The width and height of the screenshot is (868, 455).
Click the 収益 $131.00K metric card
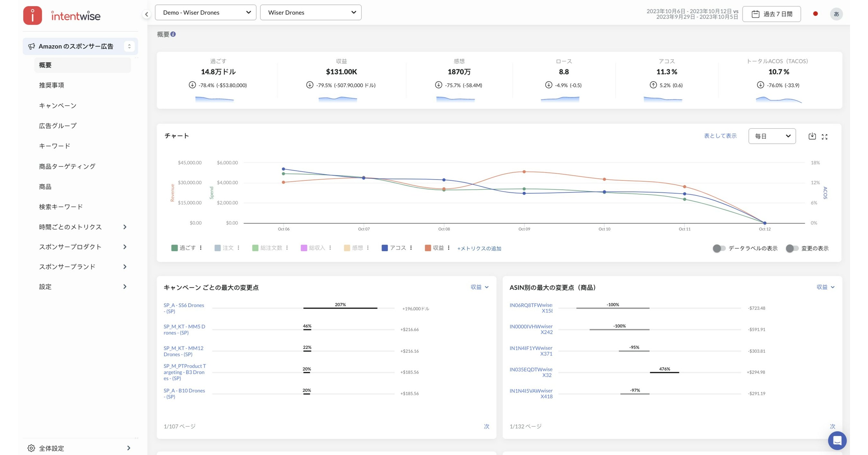click(x=341, y=80)
